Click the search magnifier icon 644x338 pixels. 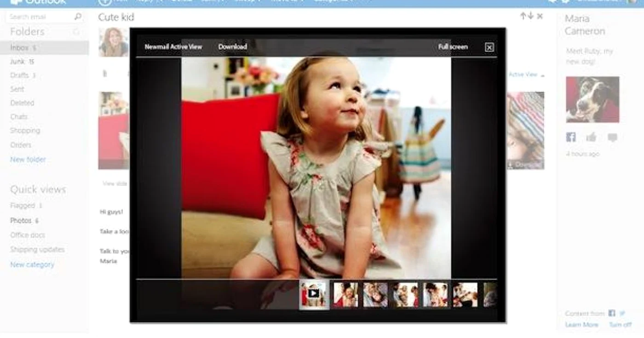(x=78, y=17)
